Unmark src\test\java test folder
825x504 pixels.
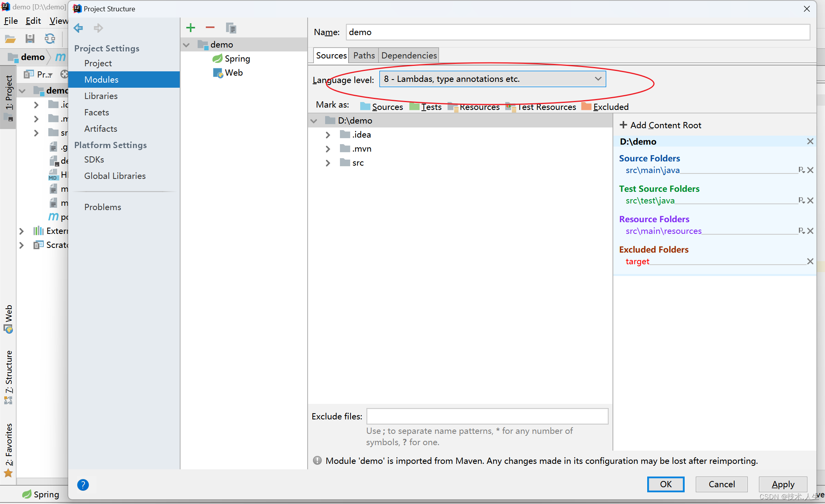coord(810,200)
